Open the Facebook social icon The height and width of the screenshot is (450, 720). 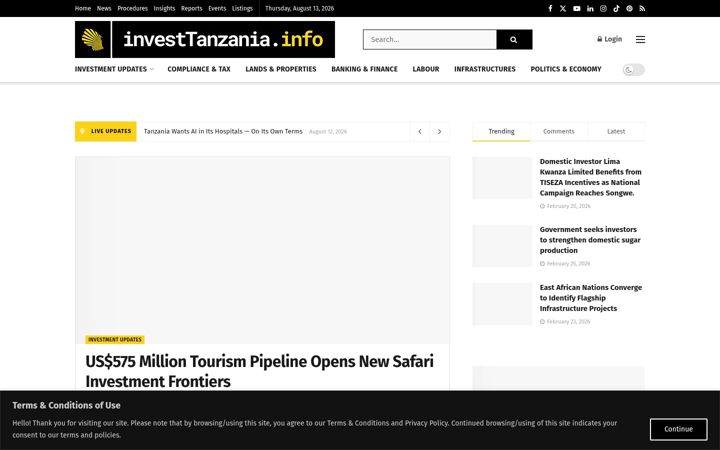pos(550,8)
